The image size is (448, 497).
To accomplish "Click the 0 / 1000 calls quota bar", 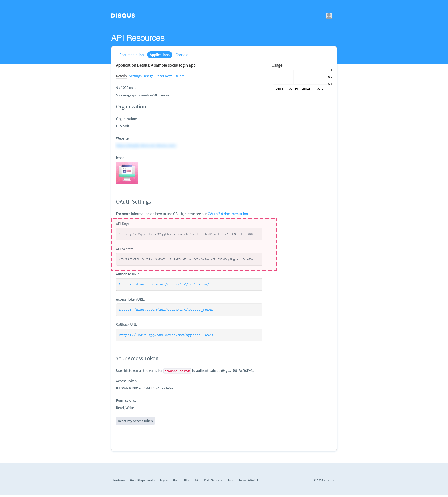I will (189, 88).
